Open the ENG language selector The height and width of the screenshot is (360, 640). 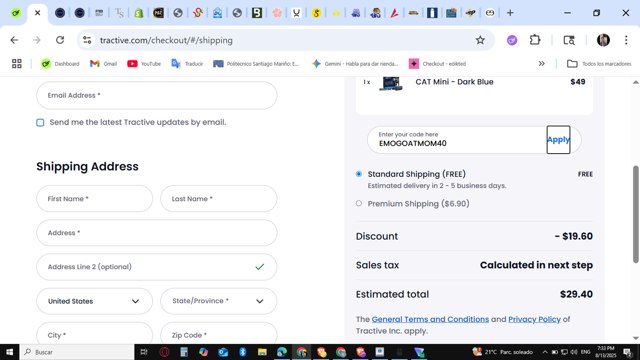[x=585, y=352]
